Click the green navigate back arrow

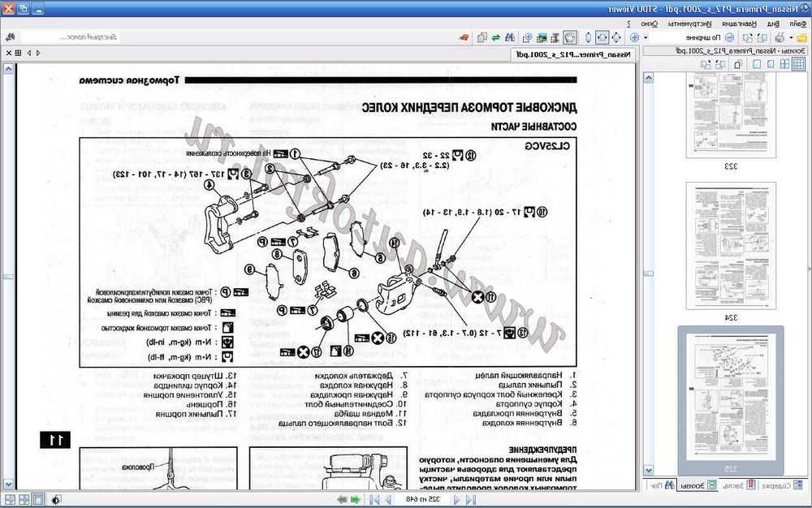click(x=356, y=499)
